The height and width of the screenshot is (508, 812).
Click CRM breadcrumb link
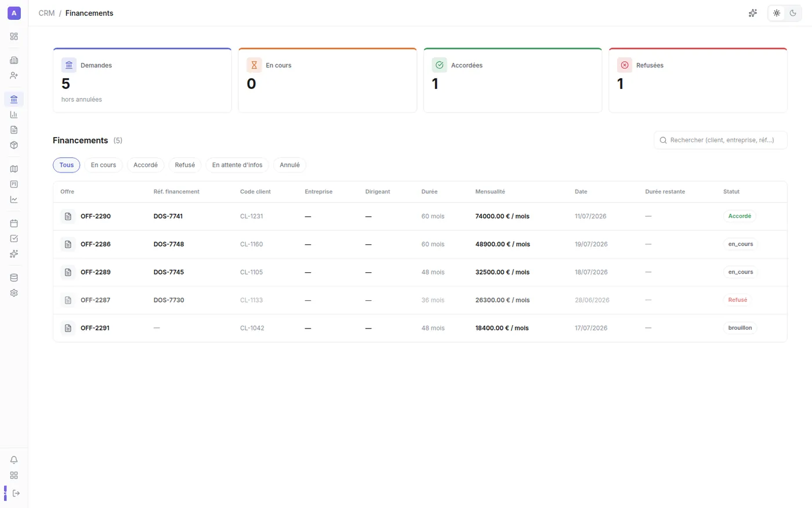pos(46,13)
